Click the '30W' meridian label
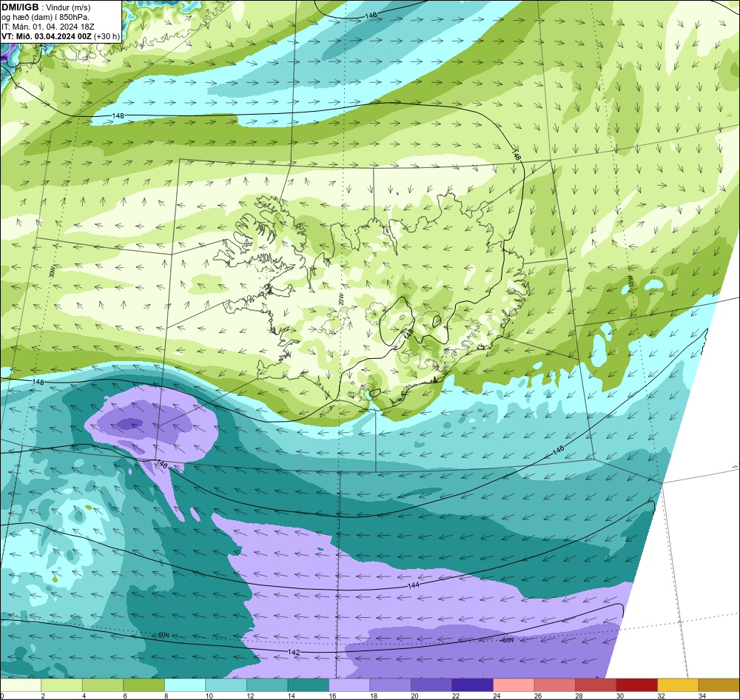Viewport: 740px width, 700px height. [x=52, y=272]
